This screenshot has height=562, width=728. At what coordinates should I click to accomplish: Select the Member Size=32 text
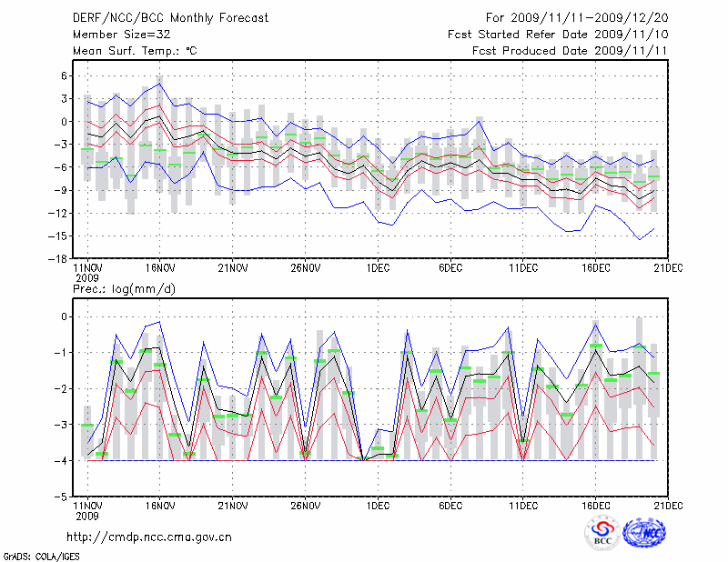pyautogui.click(x=116, y=35)
